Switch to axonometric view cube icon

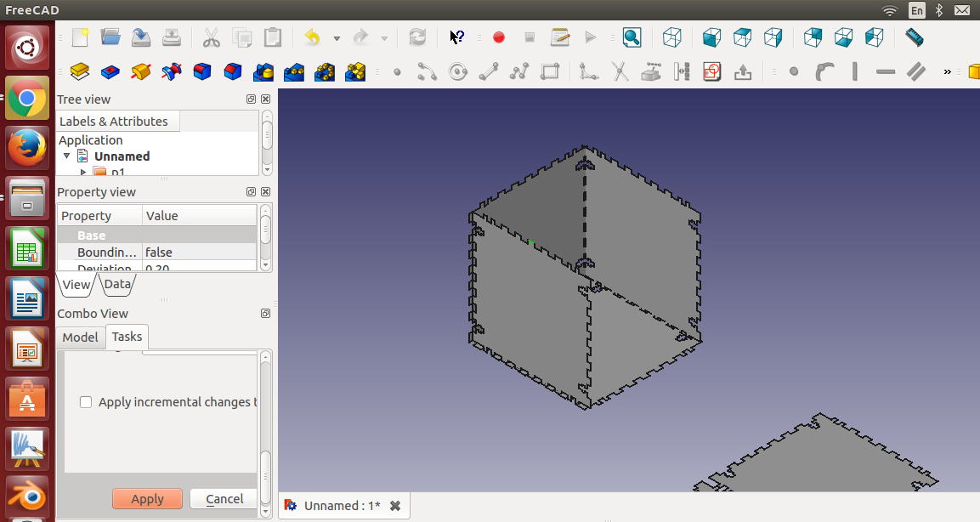[x=671, y=37]
